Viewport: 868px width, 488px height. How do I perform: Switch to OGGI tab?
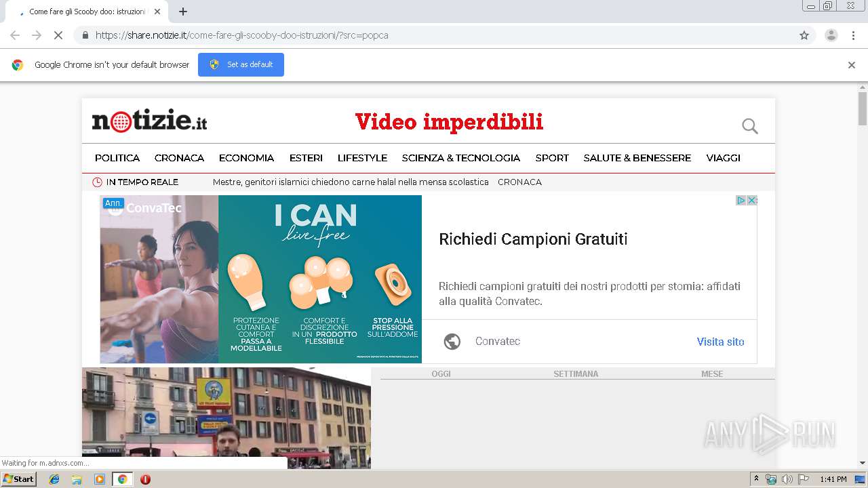click(x=441, y=374)
